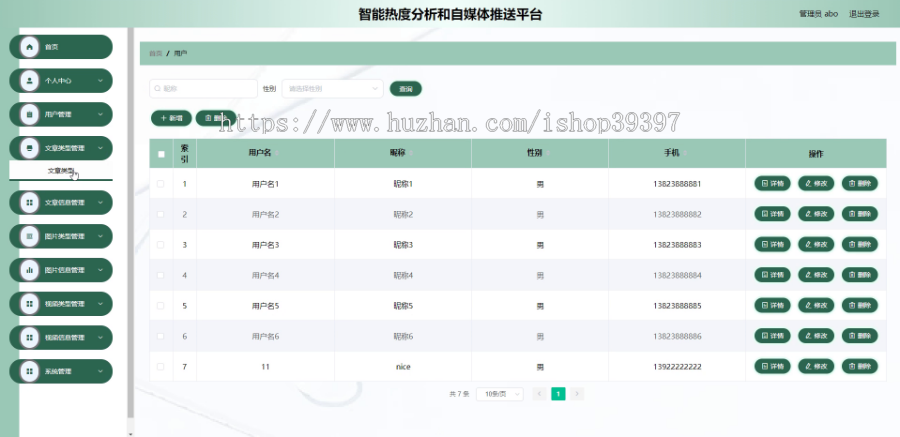
Task: Check the row for user nice
Action: point(161,366)
